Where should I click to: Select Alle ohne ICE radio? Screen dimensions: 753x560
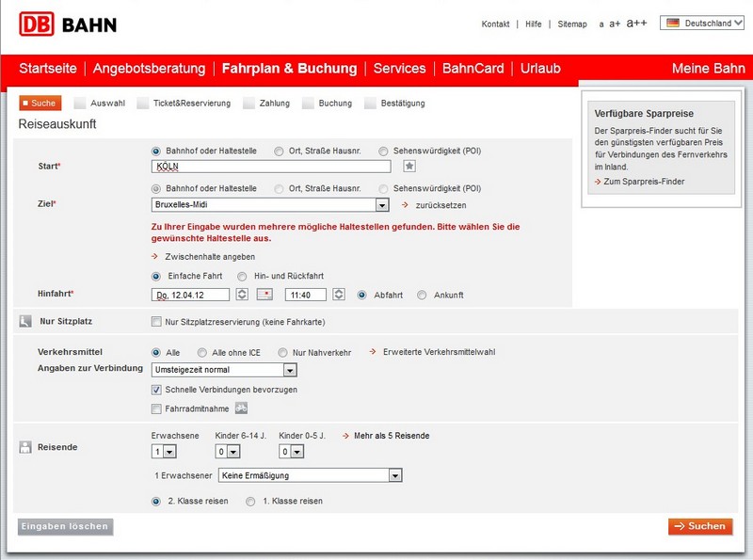(202, 353)
